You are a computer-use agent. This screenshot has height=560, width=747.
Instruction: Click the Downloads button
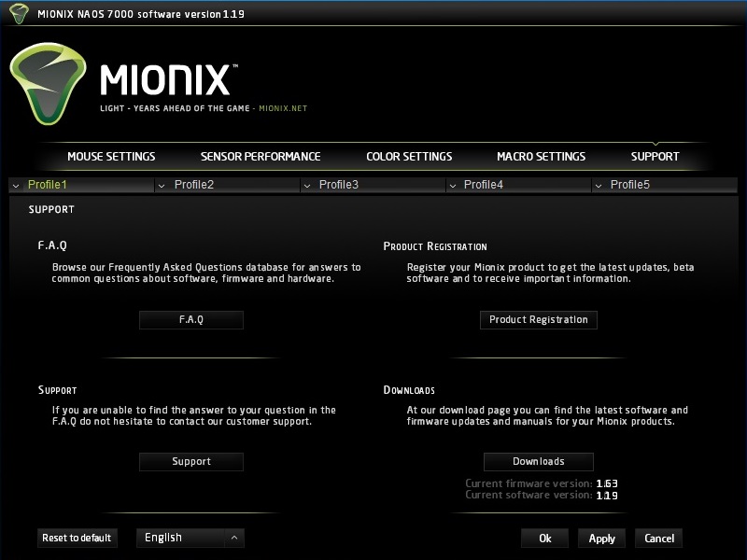[x=538, y=462]
